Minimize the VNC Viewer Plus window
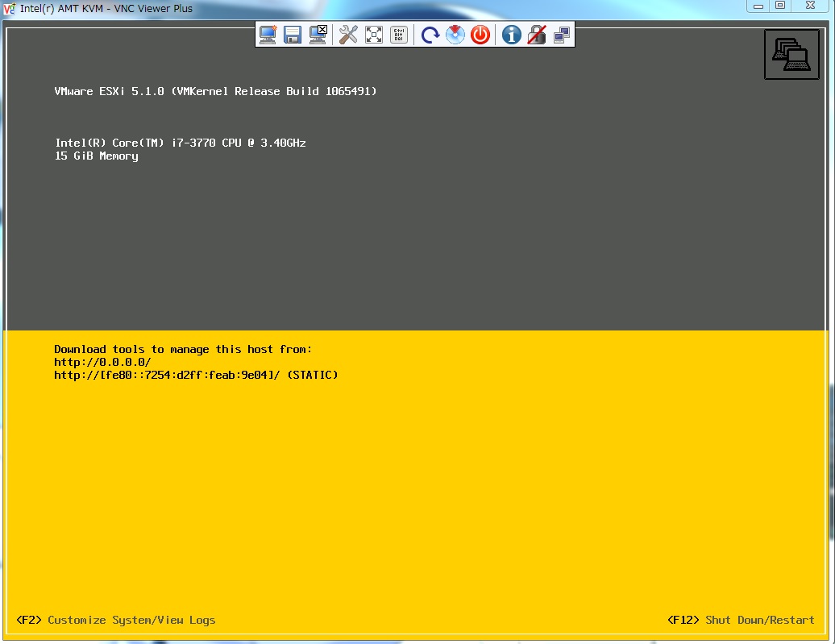This screenshot has height=644, width=835. pos(758,6)
